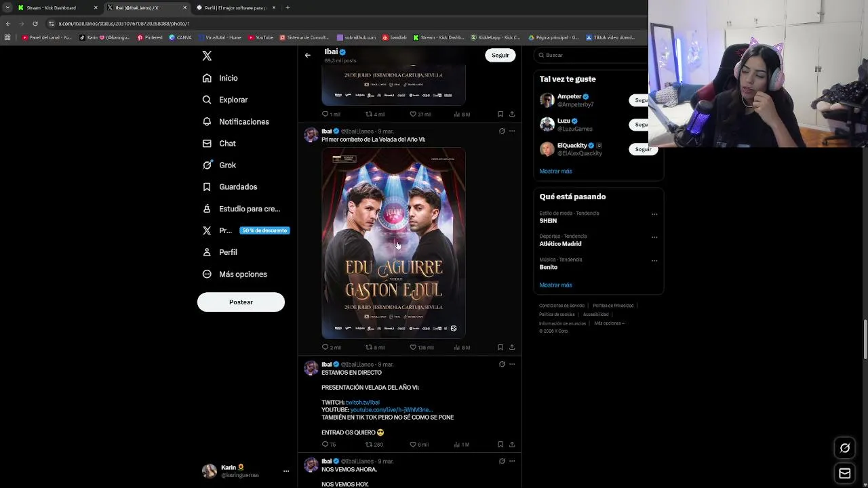Like the Primer combate post with 138 mil likes
This screenshot has height=488, width=868.
click(421, 347)
